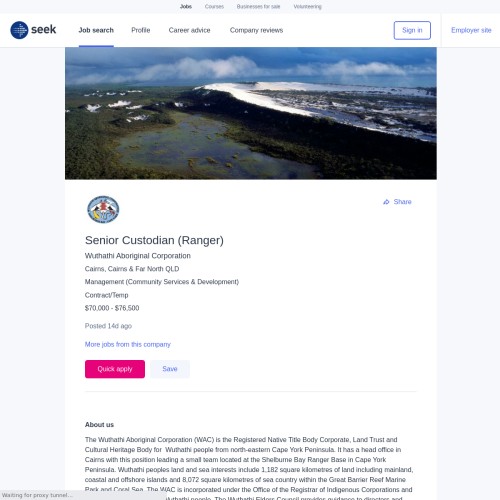Save this job listing

[170, 369]
